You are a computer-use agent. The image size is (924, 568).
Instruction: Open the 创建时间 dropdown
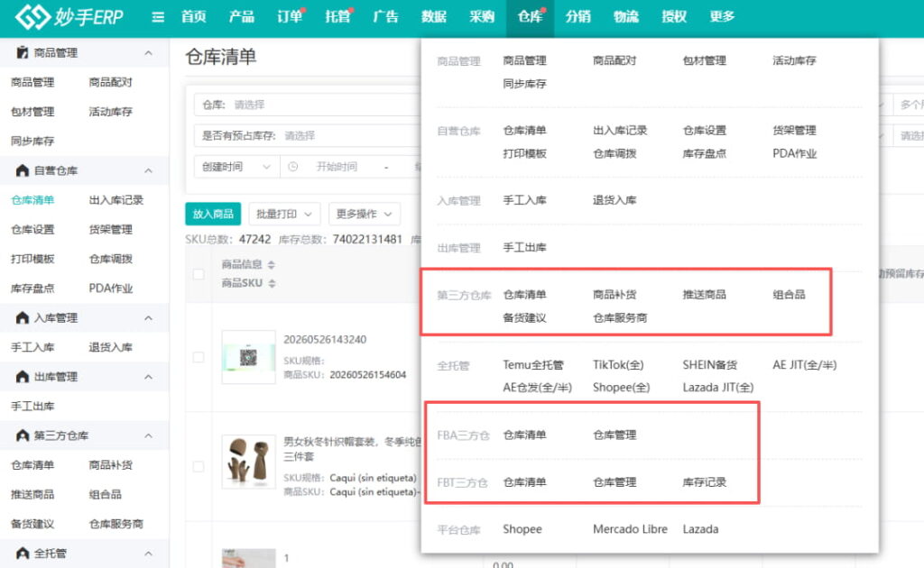(x=236, y=167)
